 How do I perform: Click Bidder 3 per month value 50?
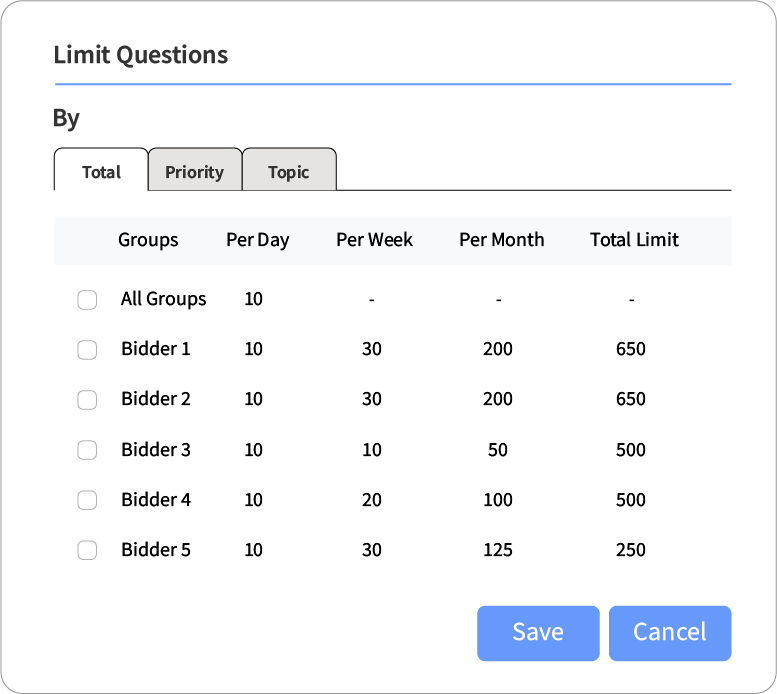point(498,450)
